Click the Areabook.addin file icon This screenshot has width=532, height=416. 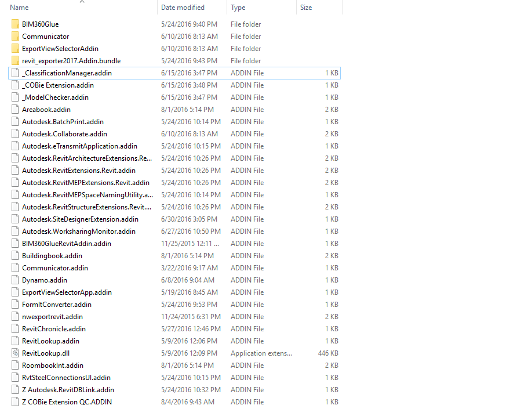point(15,110)
